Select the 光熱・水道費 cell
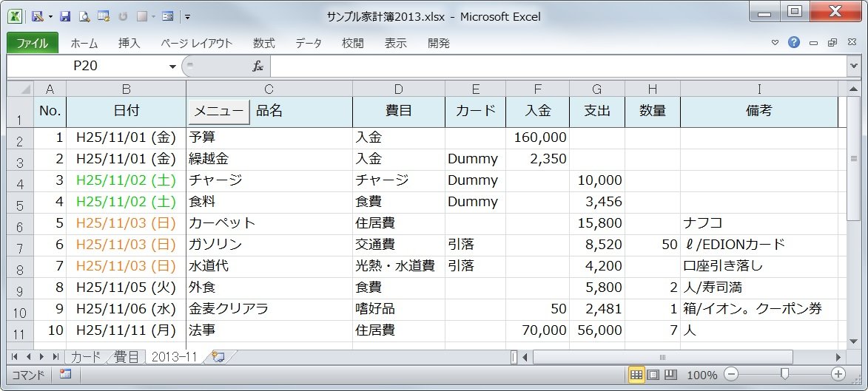The height and width of the screenshot is (391, 868). pos(399,266)
